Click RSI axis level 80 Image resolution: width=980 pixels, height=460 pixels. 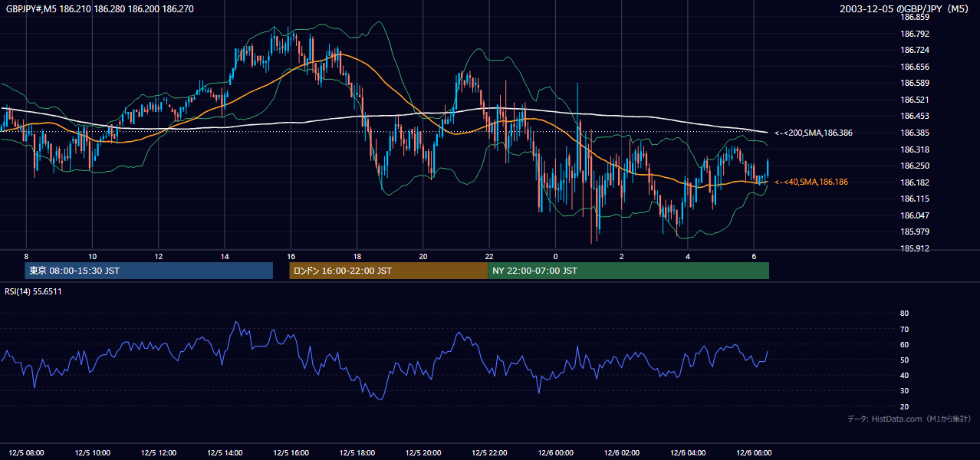pyautogui.click(x=904, y=314)
